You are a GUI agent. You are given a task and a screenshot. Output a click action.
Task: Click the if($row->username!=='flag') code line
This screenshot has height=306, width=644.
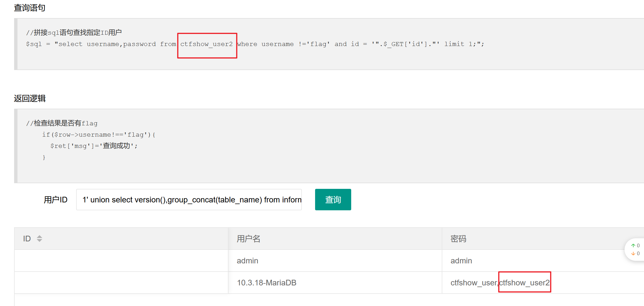click(x=99, y=135)
